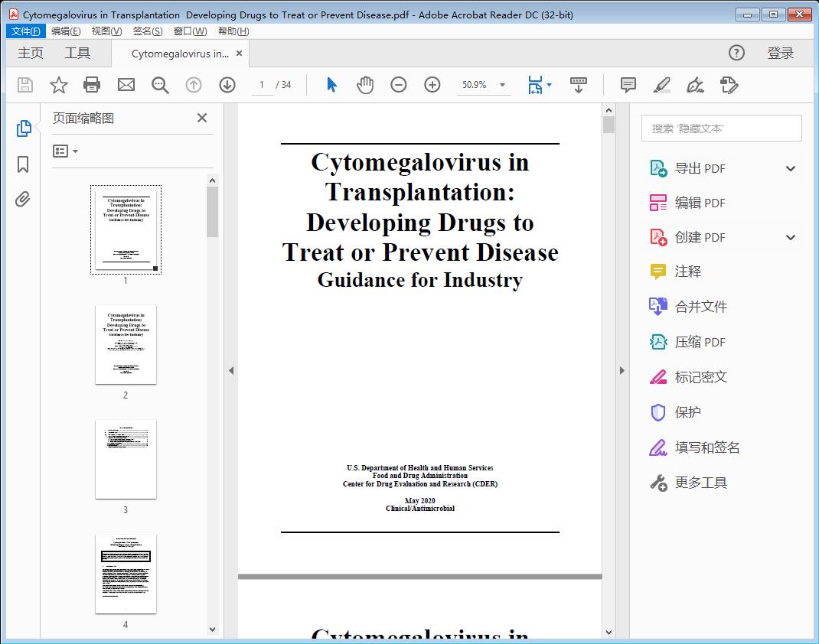Select page 3 thumbnail
This screenshot has width=819, height=644.
(x=125, y=459)
